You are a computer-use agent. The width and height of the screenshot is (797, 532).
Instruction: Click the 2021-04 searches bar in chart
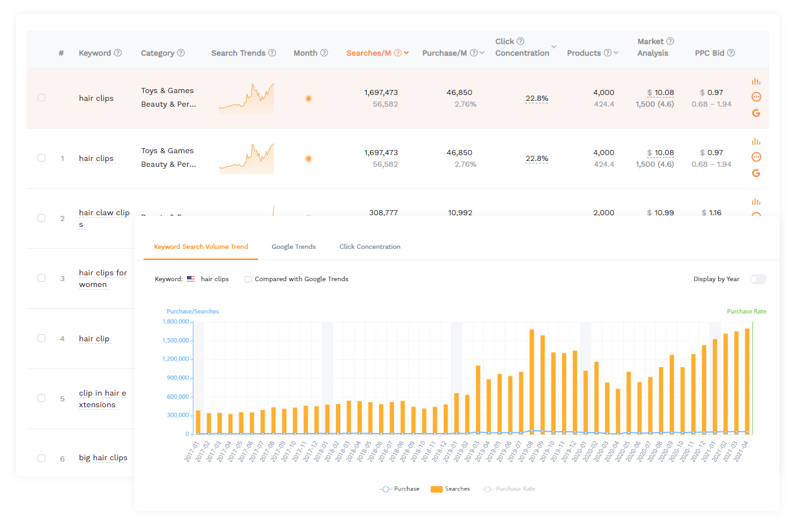747,381
